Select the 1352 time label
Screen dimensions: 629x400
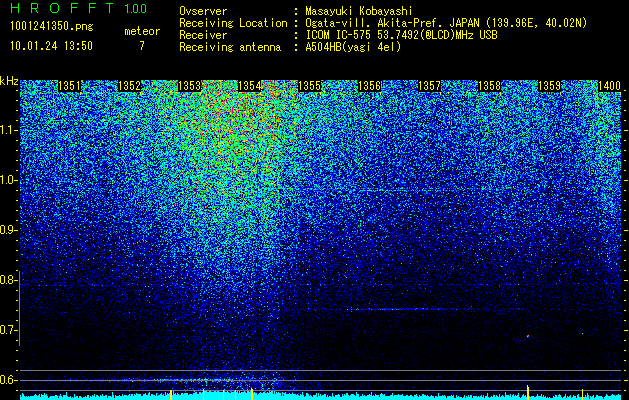(129, 86)
